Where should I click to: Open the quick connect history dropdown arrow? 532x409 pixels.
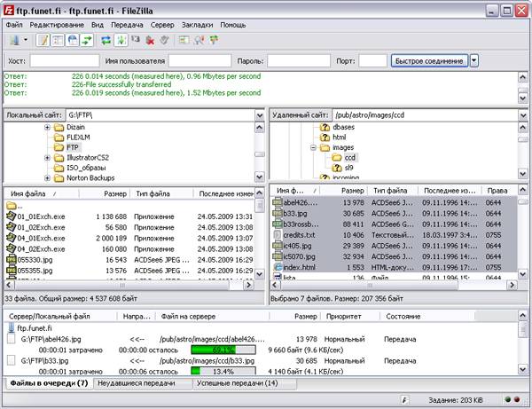(x=474, y=61)
